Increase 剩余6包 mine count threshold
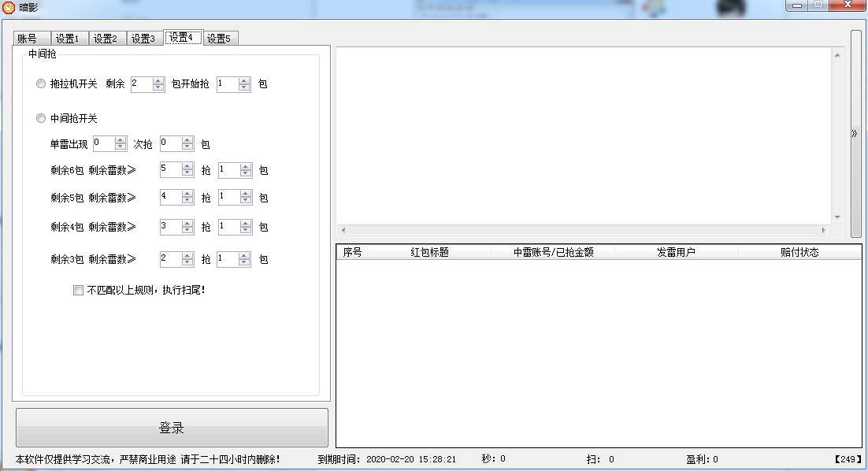This screenshot has height=471, width=868. pos(187,166)
